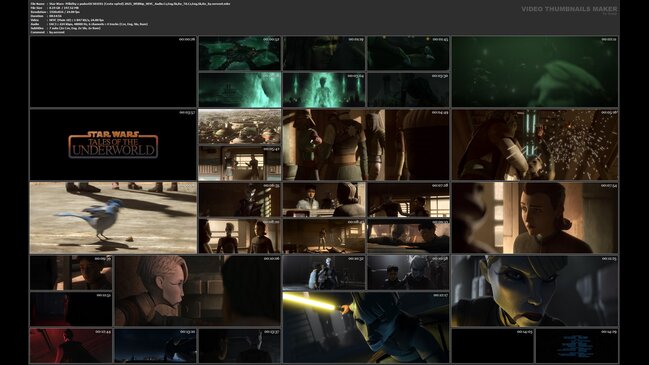Select the window blinds figure thumbnail at 00:06:35
This screenshot has width=649, height=365.
[240, 199]
